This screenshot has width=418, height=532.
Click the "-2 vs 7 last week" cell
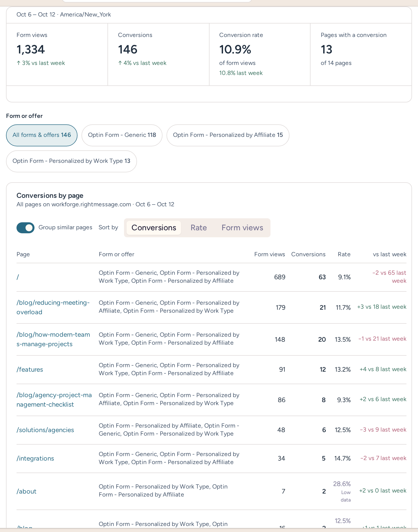383,458
